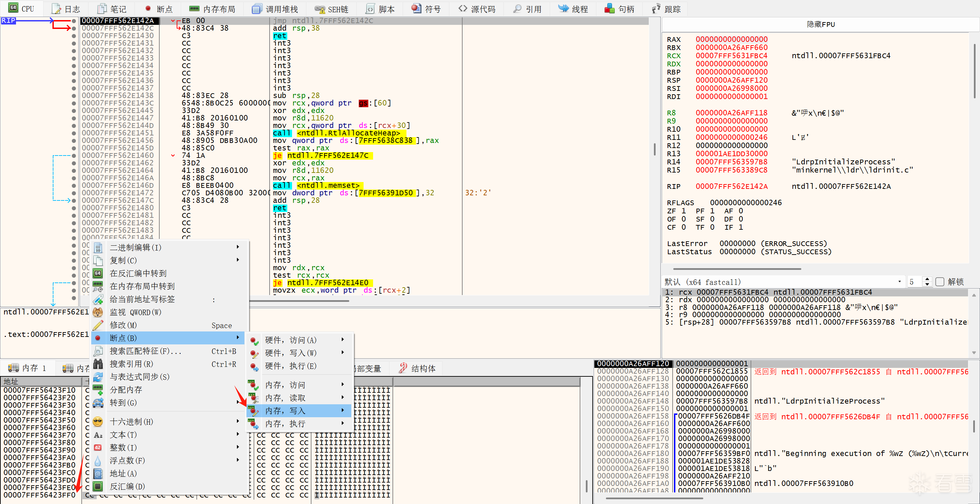Open the 默认 (x64 fastcall) calling convention dropdown
980x504 pixels.
tap(899, 282)
